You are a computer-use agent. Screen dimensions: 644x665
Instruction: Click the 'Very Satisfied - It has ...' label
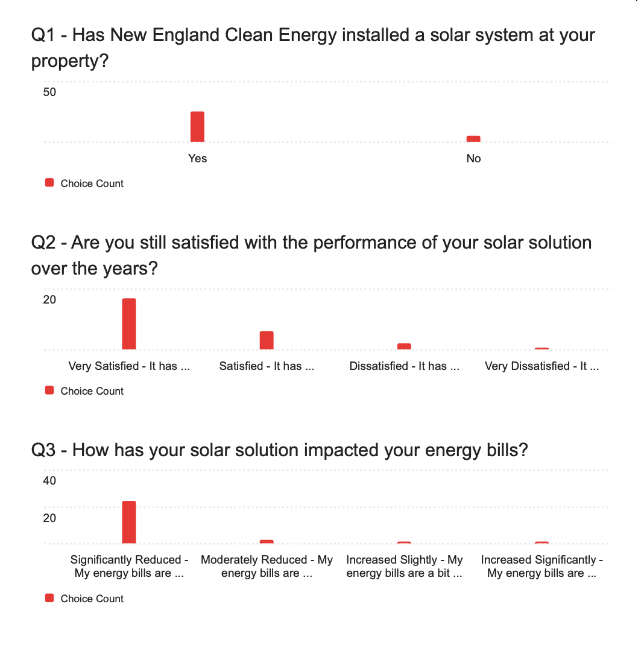coord(129,366)
